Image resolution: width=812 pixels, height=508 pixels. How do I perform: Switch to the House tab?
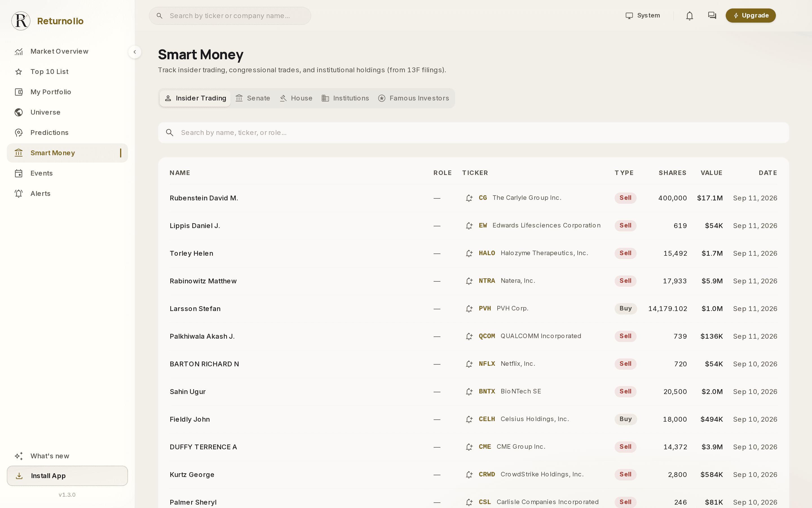296,98
